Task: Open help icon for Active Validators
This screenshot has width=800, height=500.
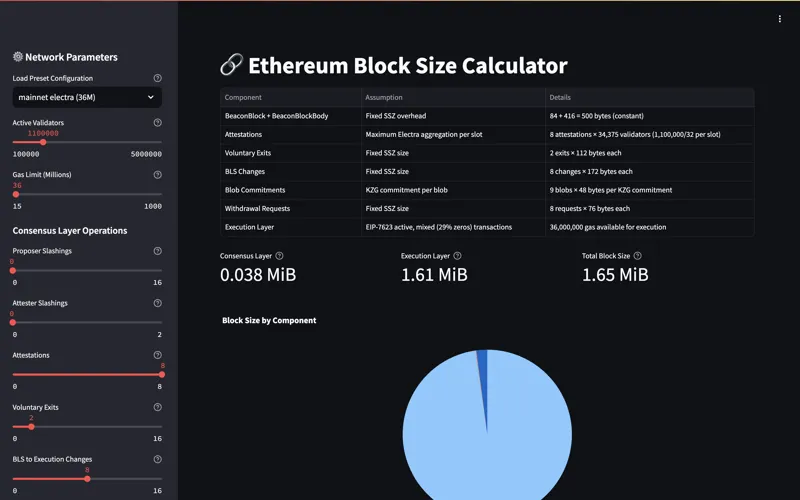Action: (158, 122)
